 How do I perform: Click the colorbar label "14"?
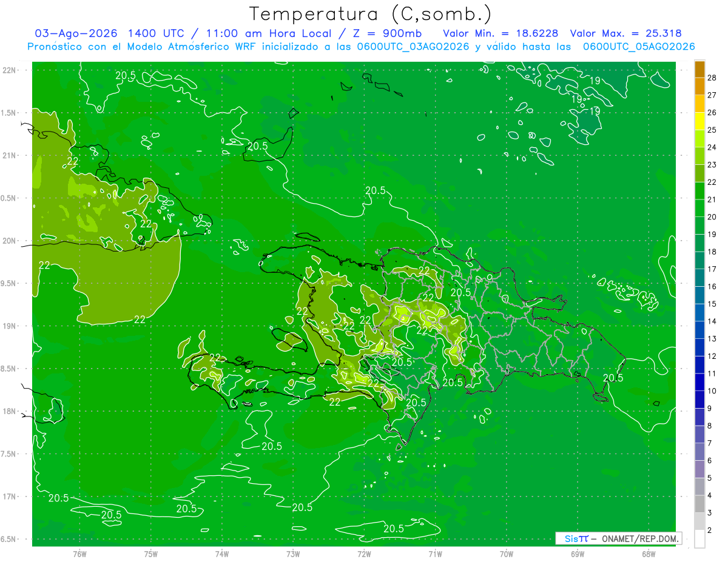point(712,321)
